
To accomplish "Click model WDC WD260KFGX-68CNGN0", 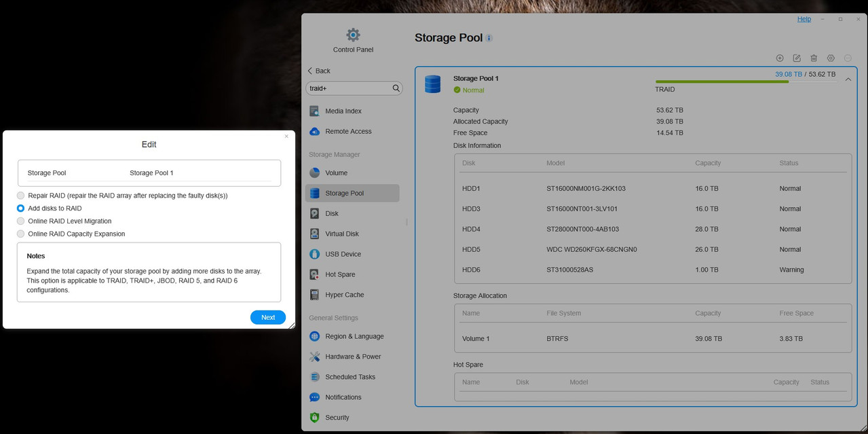I will (591, 249).
